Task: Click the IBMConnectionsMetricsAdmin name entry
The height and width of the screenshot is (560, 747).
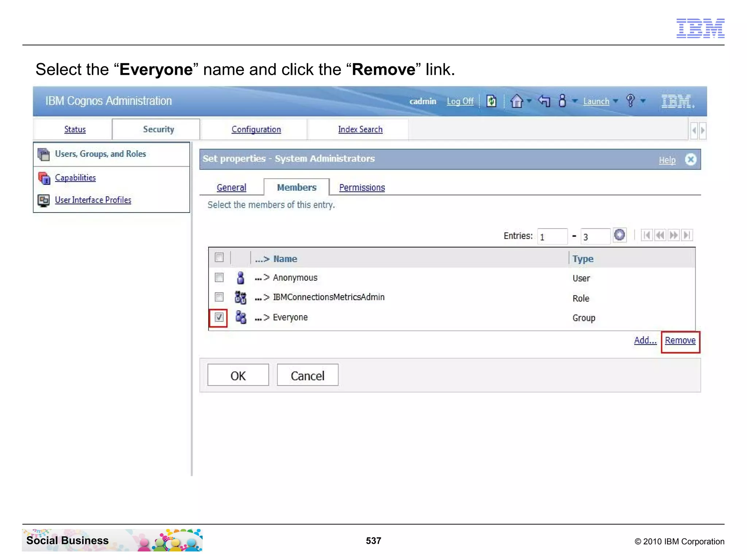Action: (328, 297)
